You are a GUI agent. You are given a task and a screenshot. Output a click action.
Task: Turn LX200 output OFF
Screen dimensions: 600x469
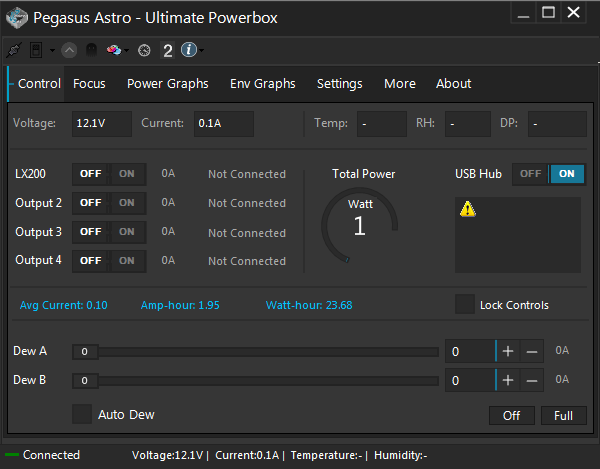[91, 174]
